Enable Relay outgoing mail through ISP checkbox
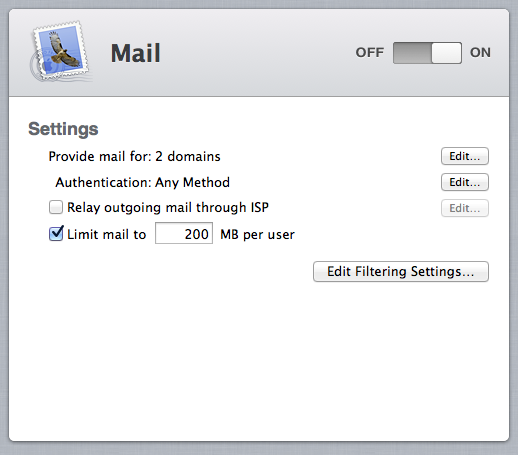 click(56, 207)
